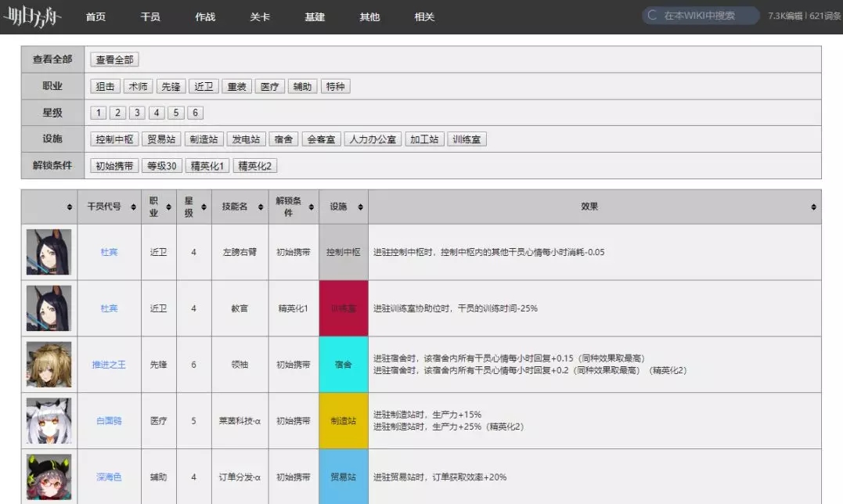Filter by 特种 class
This screenshot has width=843, height=504.
click(336, 87)
